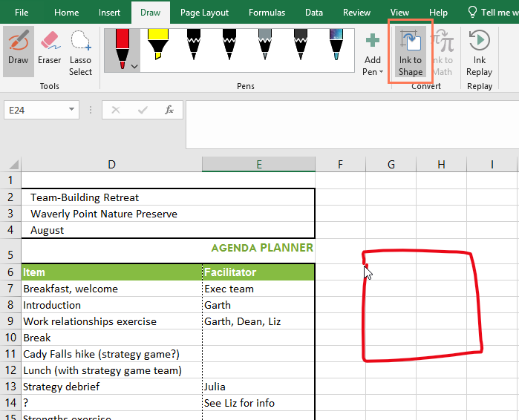Select the Eraser tool
This screenshot has width=519, height=420.
(x=50, y=51)
